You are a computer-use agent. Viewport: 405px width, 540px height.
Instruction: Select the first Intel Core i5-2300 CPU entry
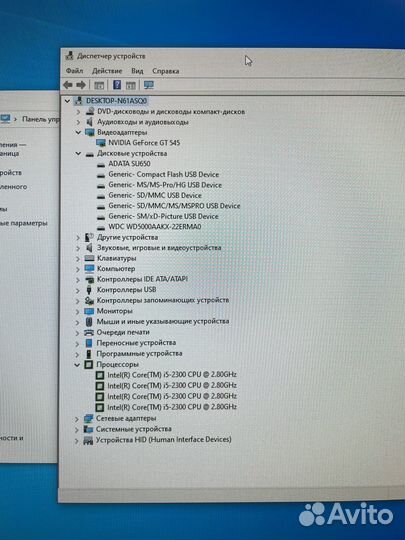click(x=172, y=375)
